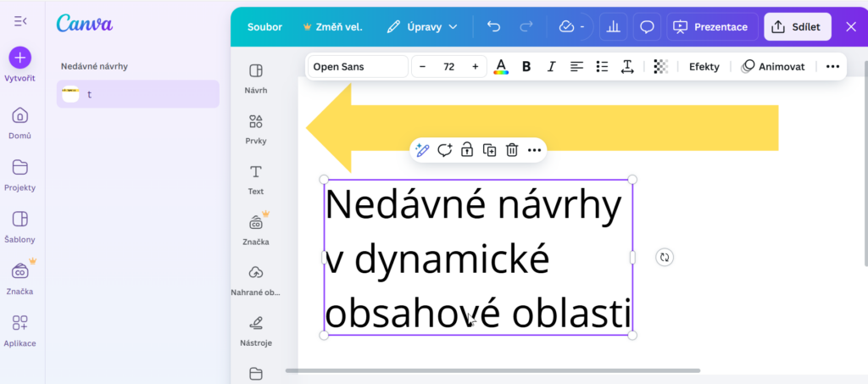Click the Magic Write pencil icon
The image size is (868, 384).
pyautogui.click(x=421, y=150)
